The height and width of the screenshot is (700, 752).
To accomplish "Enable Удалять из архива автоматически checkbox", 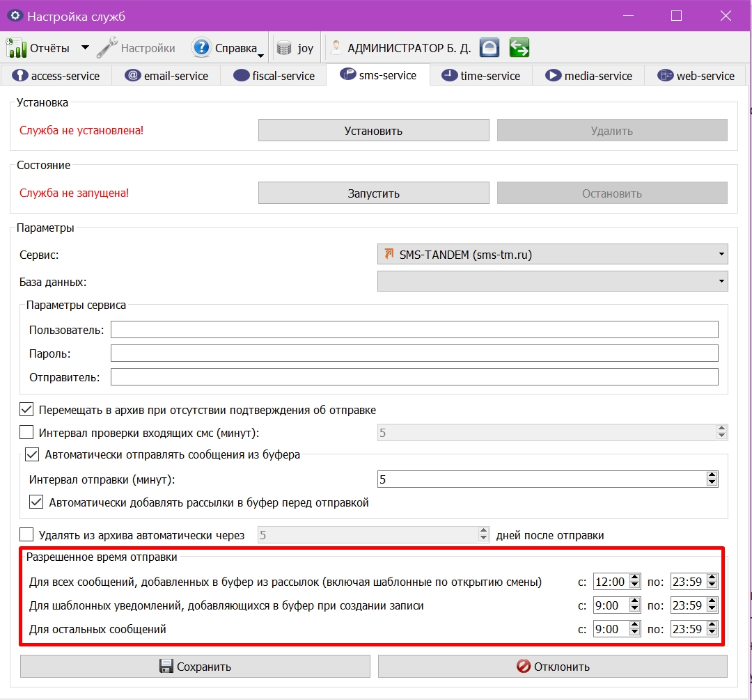I will pos(26,534).
